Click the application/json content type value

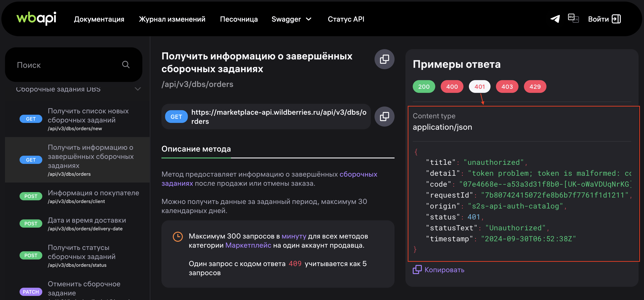(x=442, y=127)
